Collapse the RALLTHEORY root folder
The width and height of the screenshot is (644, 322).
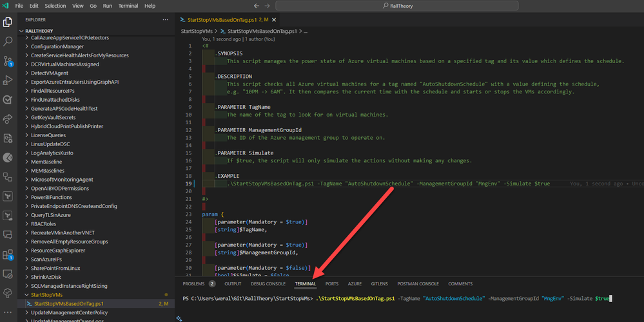(x=97, y=31)
